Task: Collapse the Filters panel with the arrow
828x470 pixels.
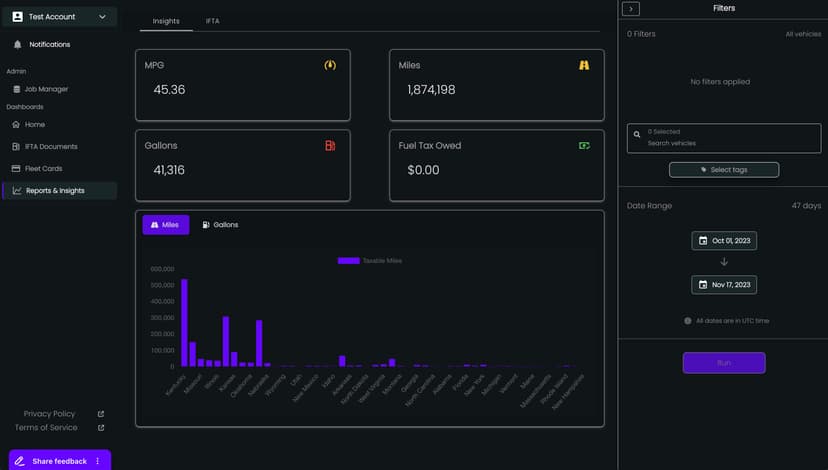Action: [x=631, y=8]
